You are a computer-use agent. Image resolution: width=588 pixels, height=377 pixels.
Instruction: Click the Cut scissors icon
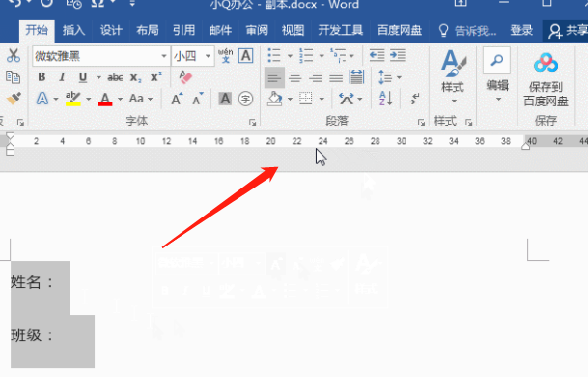[14, 55]
